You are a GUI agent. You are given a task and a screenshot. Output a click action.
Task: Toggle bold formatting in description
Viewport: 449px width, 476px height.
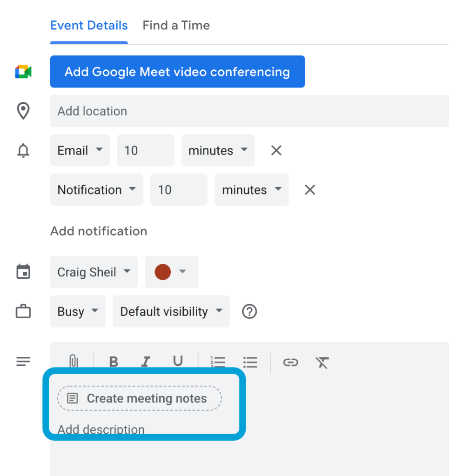point(114,362)
